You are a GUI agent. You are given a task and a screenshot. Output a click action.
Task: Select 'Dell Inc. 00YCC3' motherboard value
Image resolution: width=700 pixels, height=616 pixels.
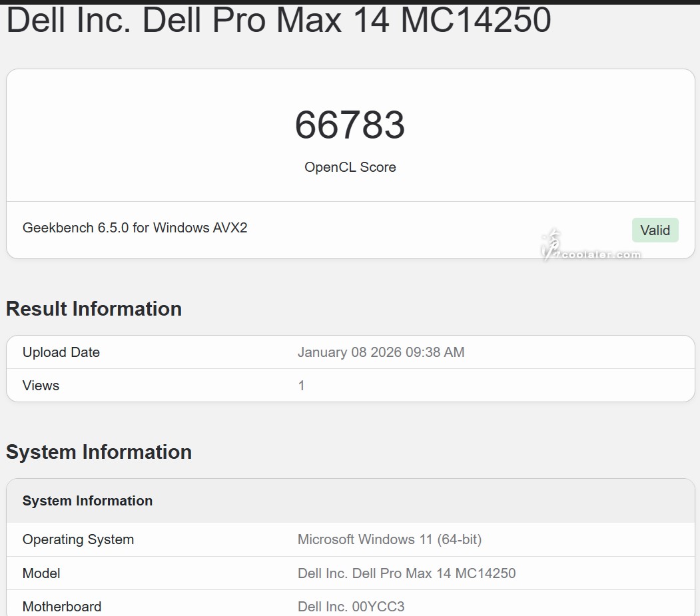pos(351,607)
